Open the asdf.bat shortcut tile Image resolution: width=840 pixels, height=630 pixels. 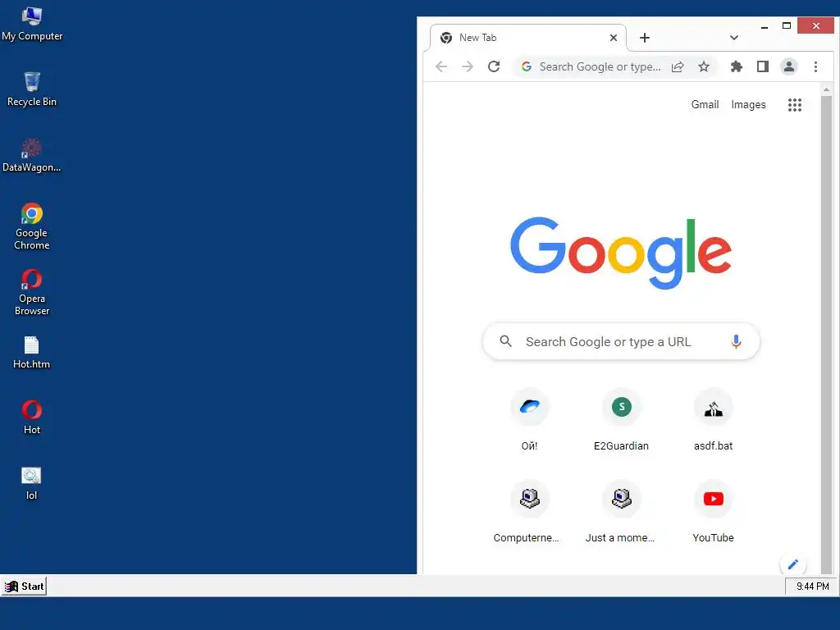[713, 419]
